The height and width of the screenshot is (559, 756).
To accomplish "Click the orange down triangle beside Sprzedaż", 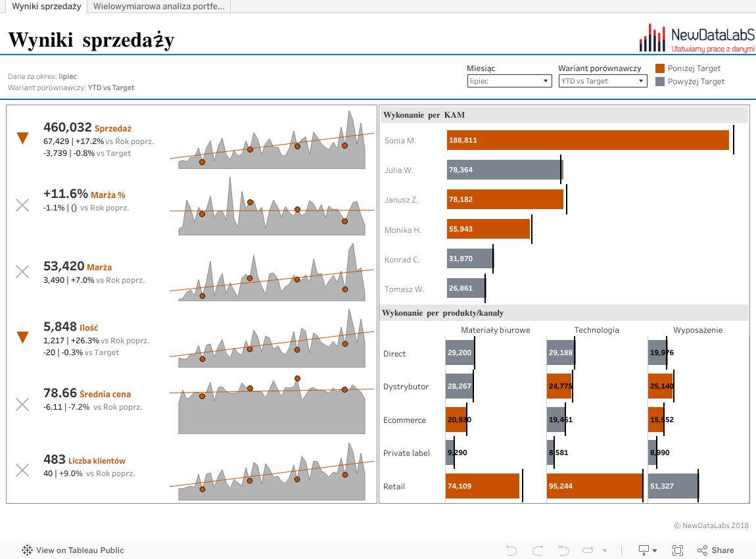I will (22, 138).
